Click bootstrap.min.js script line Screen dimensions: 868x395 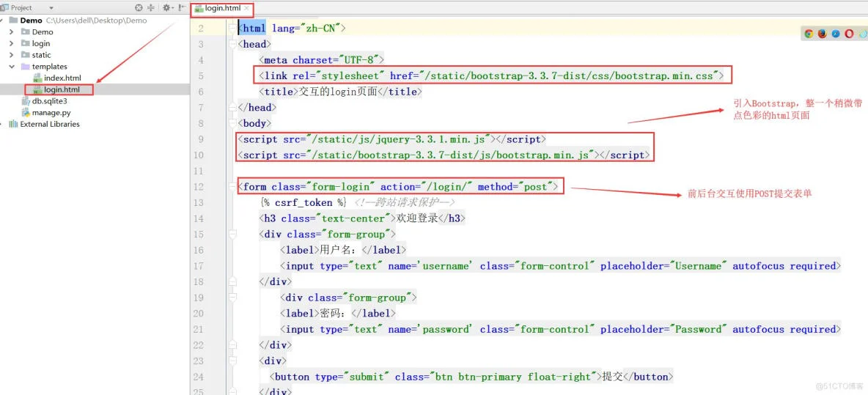click(x=444, y=155)
